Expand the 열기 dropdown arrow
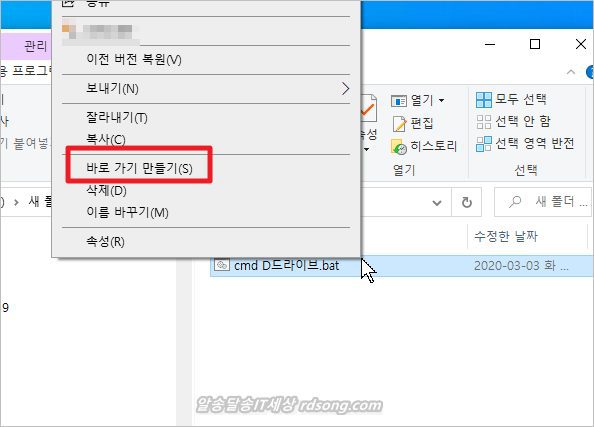The height and width of the screenshot is (427, 594). (x=441, y=100)
